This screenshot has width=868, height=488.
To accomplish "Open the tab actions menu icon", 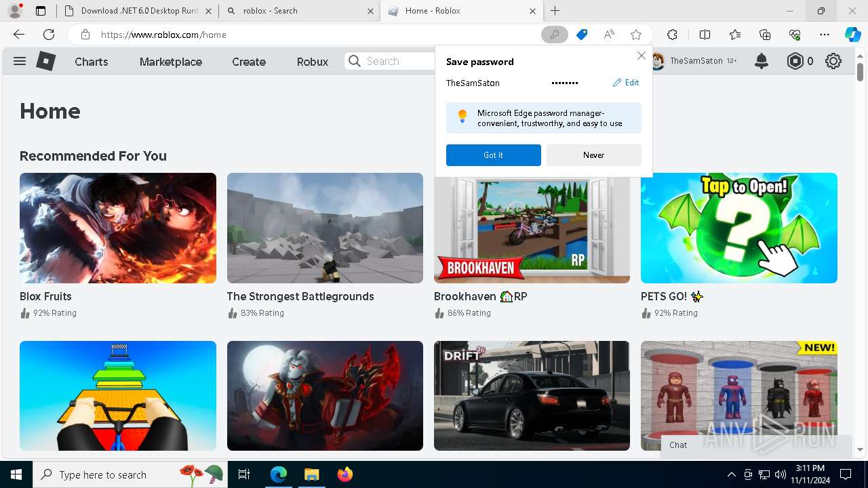I will pyautogui.click(x=41, y=11).
